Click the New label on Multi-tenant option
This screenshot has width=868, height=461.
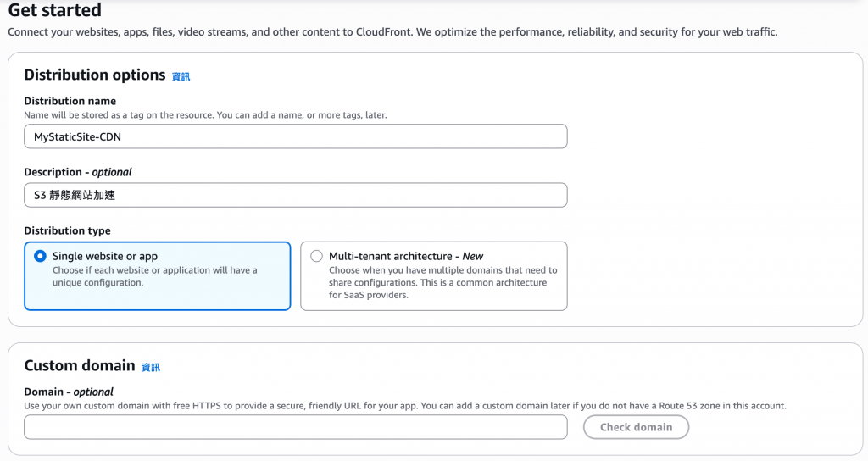click(x=473, y=256)
